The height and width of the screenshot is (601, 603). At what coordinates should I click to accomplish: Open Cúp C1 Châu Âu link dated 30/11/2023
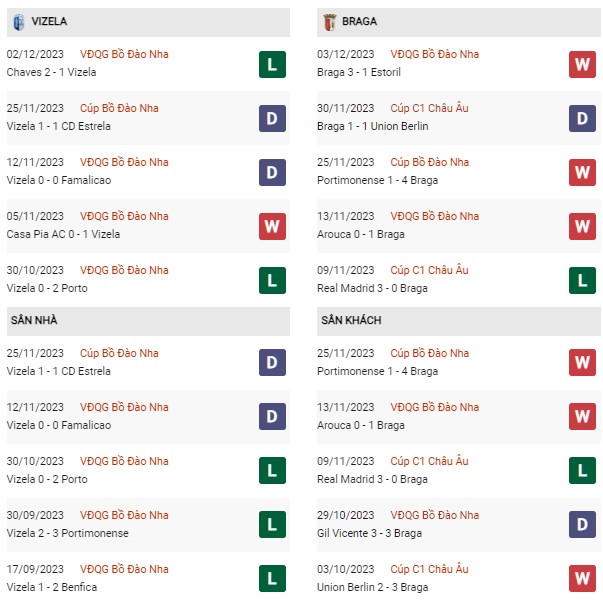[x=429, y=108]
